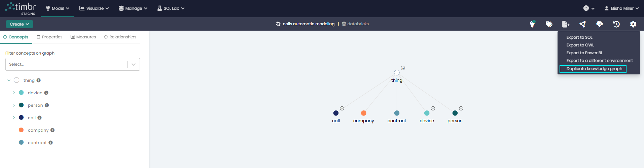This screenshot has height=168, width=644.
Task: Open the version history clock icon
Action: tap(616, 24)
